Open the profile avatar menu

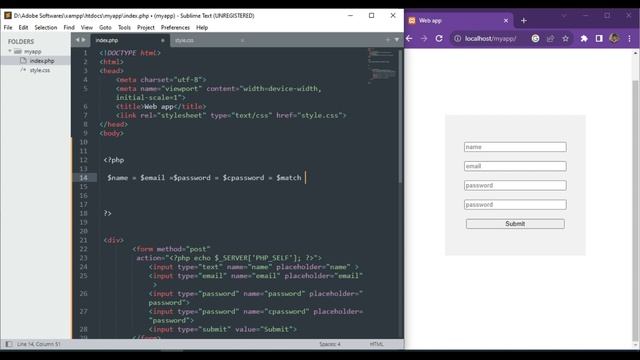[614, 38]
